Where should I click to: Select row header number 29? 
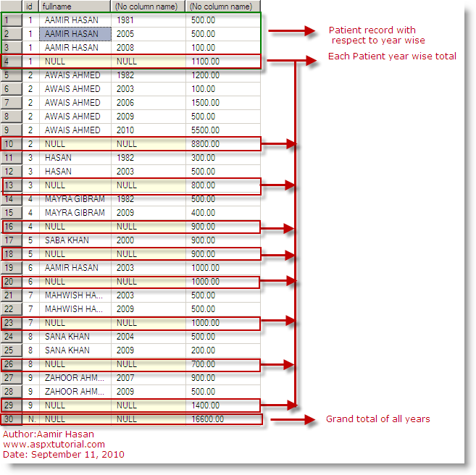coord(12,405)
